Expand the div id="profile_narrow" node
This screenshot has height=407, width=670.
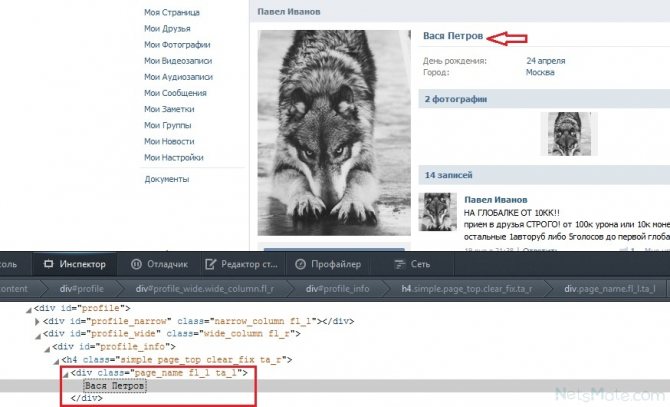click(37, 322)
